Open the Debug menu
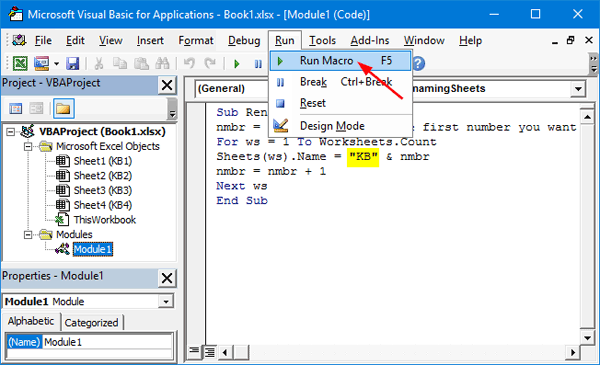The height and width of the screenshot is (365, 600). [x=244, y=40]
